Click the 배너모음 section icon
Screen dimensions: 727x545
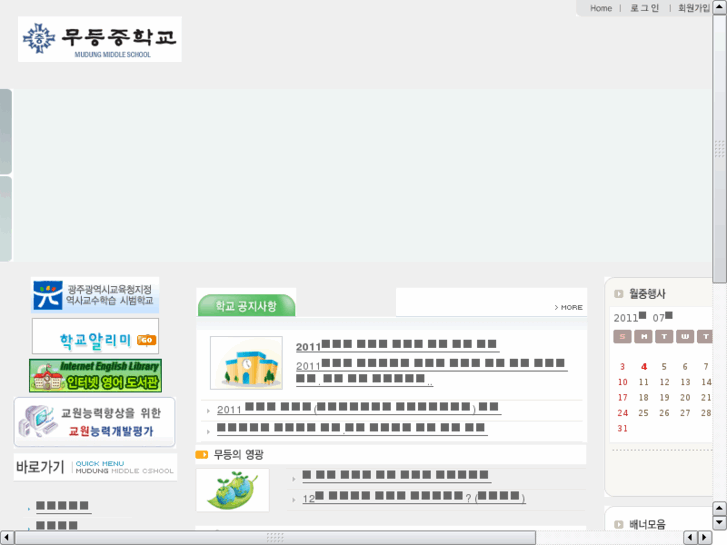pos(619,524)
